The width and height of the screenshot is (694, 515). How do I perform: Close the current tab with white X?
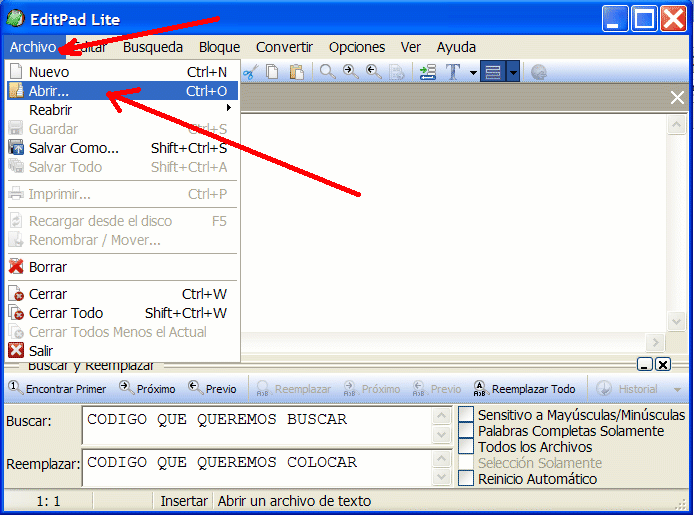coord(677,97)
